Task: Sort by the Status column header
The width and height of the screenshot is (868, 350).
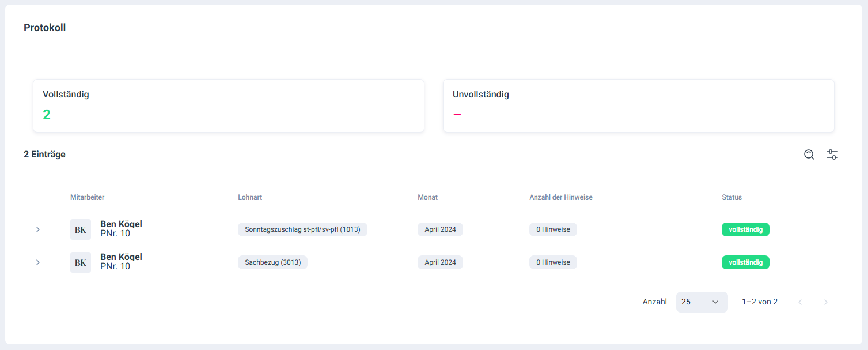Action: click(731, 197)
